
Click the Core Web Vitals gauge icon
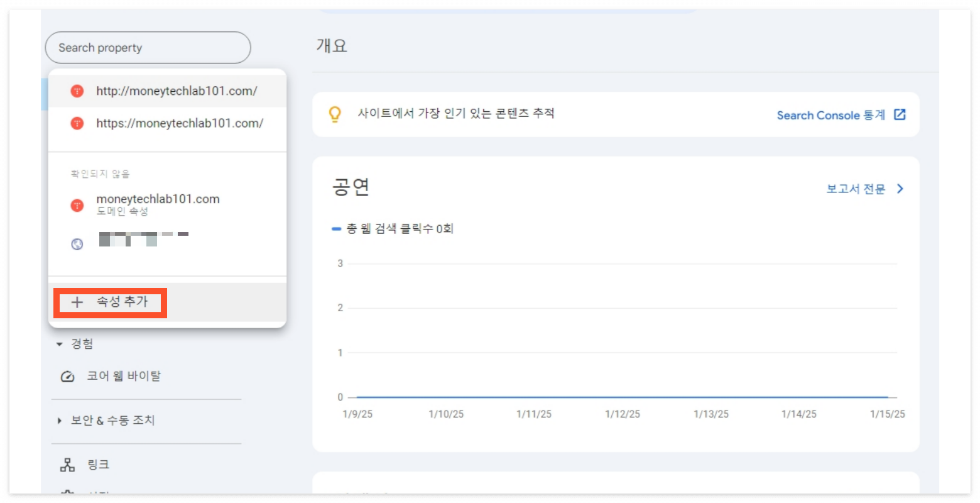pos(67,377)
